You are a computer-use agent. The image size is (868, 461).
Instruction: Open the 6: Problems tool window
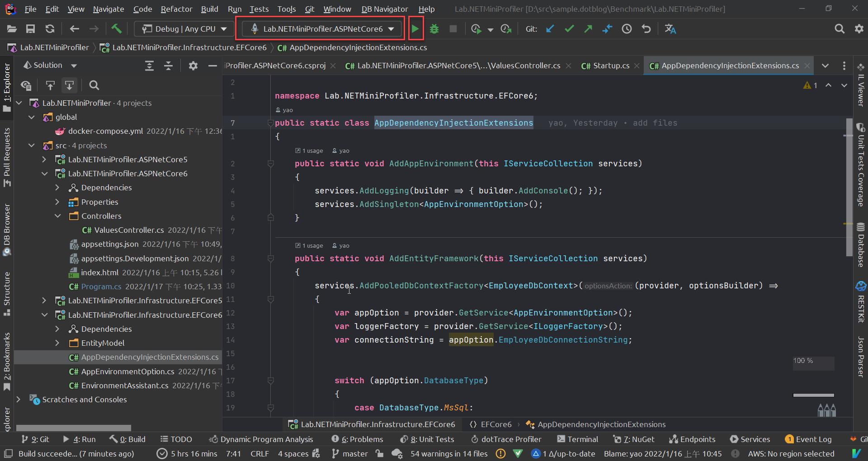pyautogui.click(x=357, y=439)
